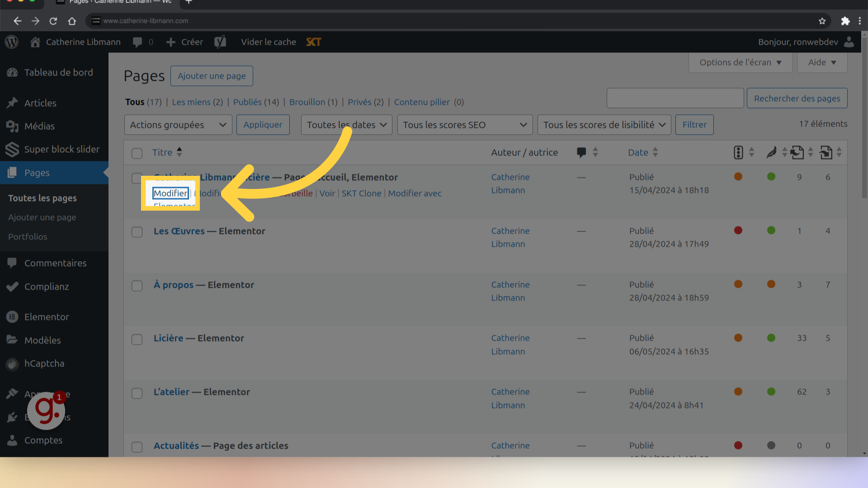Open Tableau de bord in sidebar
This screenshot has width=868, height=488.
click(54, 72)
